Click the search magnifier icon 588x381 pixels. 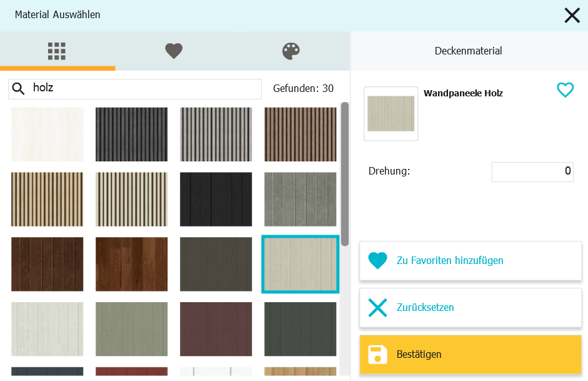point(18,89)
